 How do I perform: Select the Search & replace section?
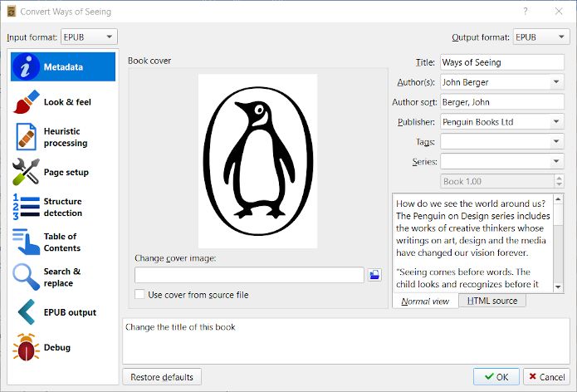pos(63,277)
